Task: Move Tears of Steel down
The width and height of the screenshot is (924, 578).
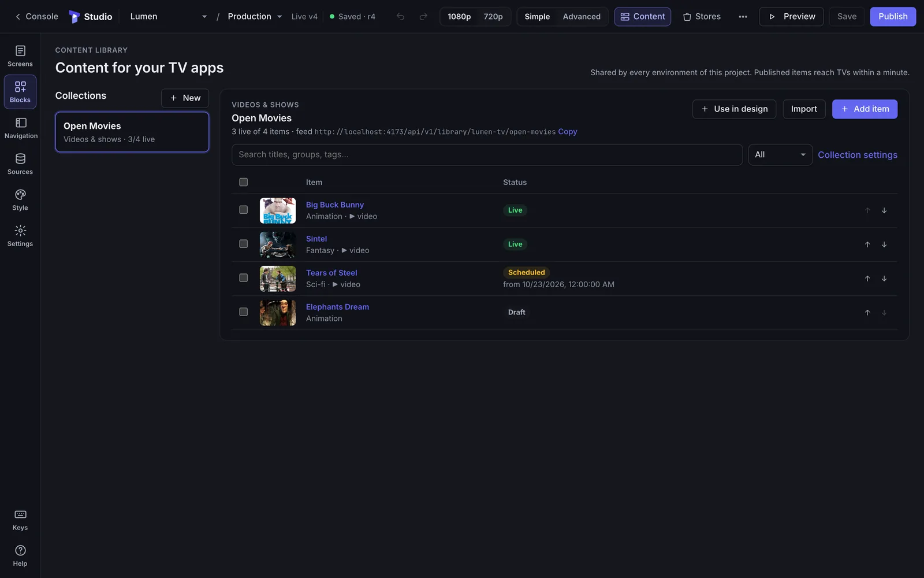Action: [x=884, y=279]
